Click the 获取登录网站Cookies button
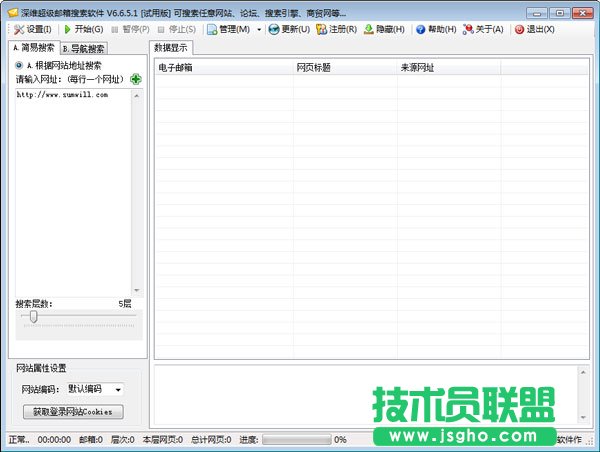 [x=73, y=412]
